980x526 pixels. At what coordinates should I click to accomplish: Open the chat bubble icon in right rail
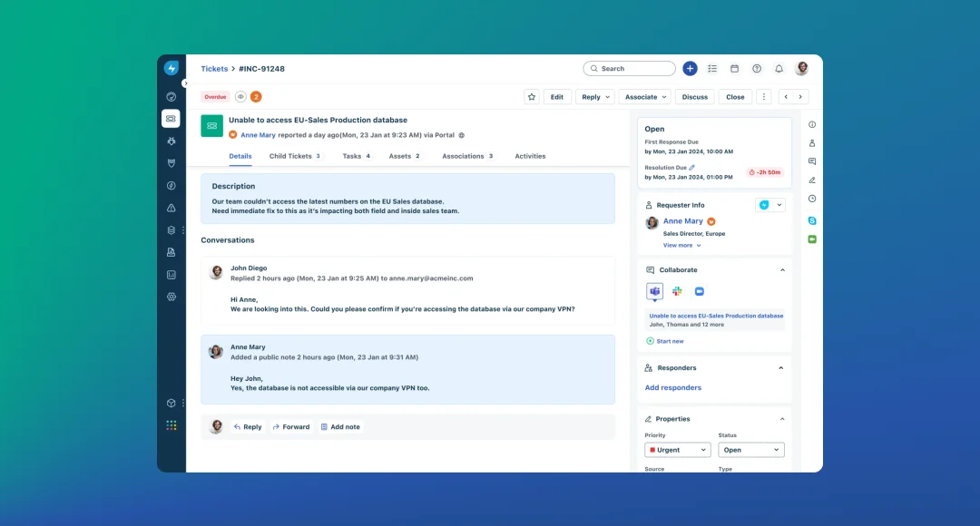click(x=812, y=161)
